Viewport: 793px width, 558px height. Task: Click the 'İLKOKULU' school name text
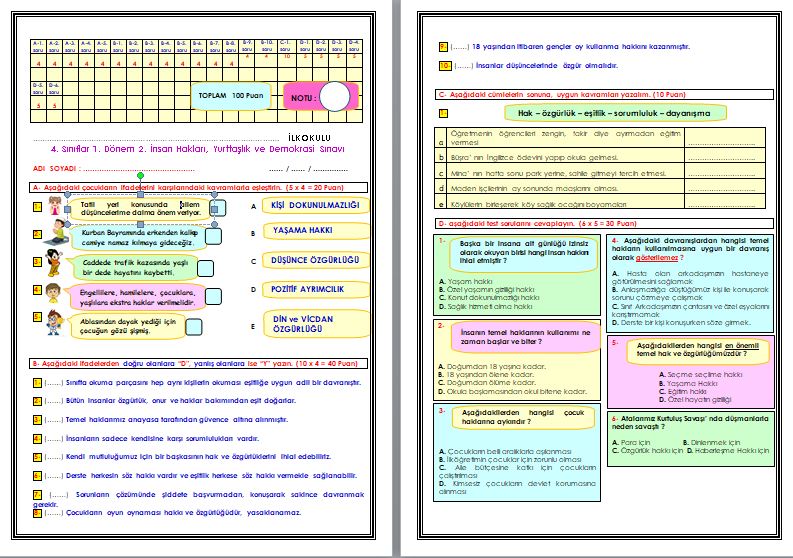309,138
